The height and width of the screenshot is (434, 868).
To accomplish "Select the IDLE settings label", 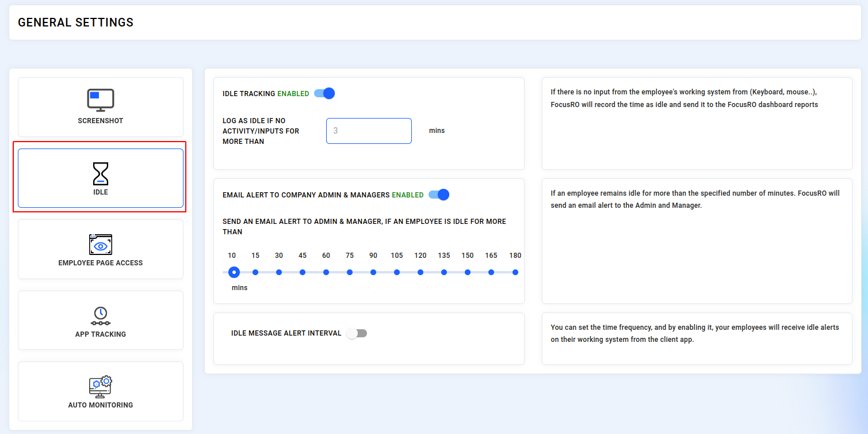I will [x=101, y=192].
